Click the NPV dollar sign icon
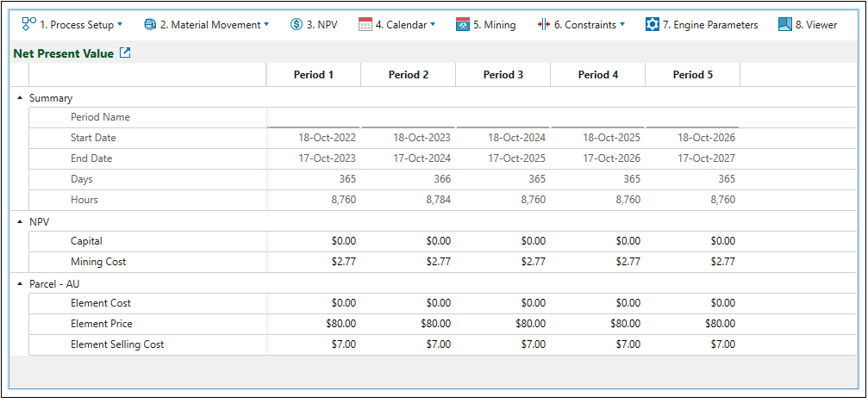 (x=297, y=25)
